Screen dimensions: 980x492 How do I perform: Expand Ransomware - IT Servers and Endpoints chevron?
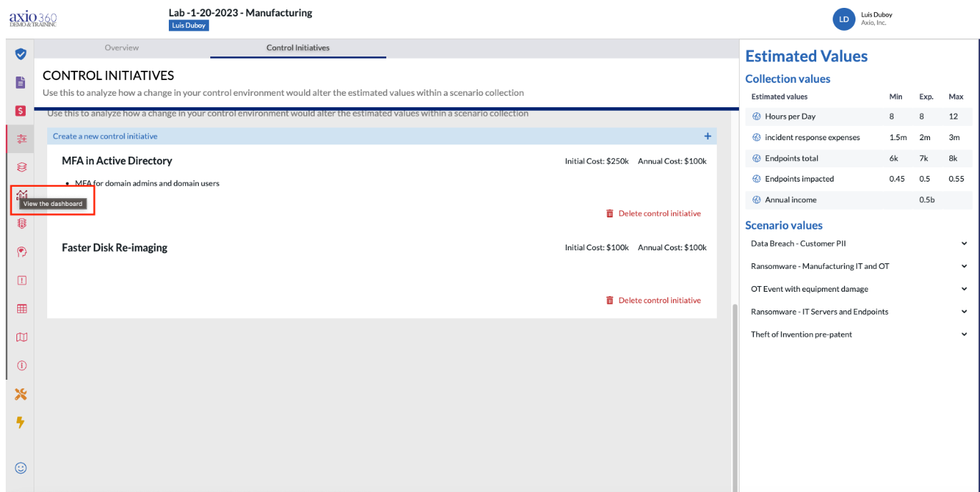tap(964, 312)
